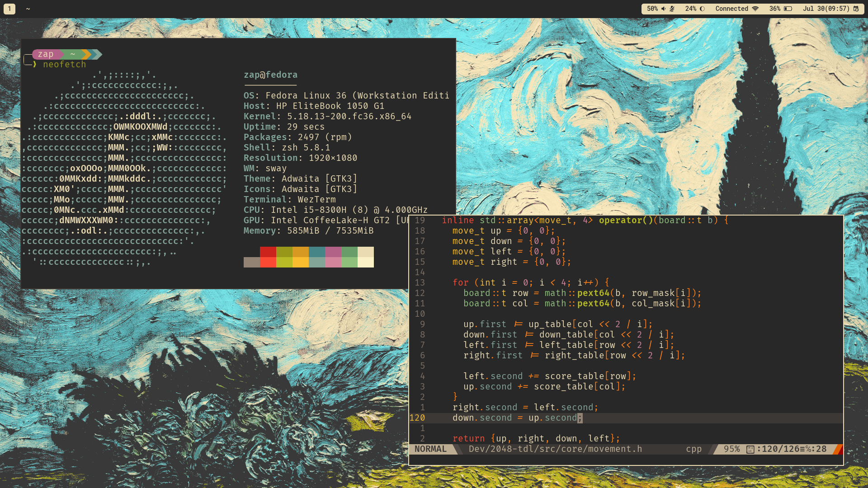Click the brightness half-moon icon
This screenshot has height=488, width=868.
[702, 9]
